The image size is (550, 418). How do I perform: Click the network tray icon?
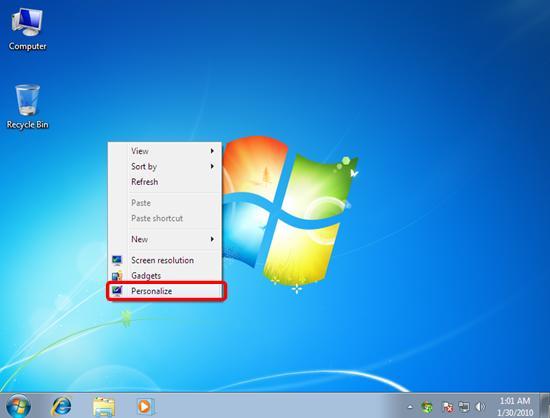[x=464, y=407]
